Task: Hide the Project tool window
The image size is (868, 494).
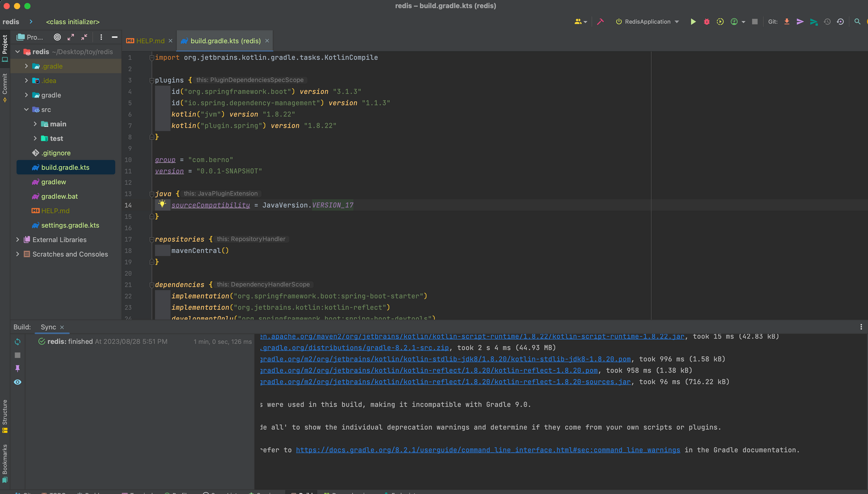Action: pos(114,37)
